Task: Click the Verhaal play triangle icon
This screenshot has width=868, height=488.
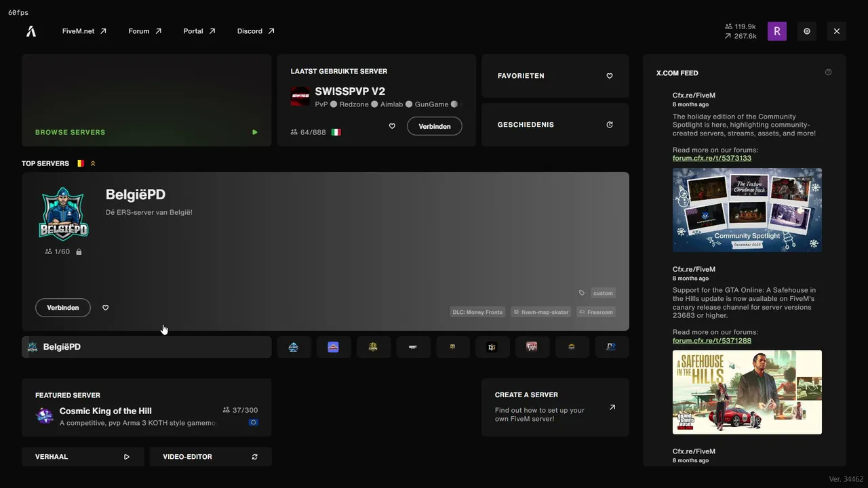Action: click(x=127, y=457)
